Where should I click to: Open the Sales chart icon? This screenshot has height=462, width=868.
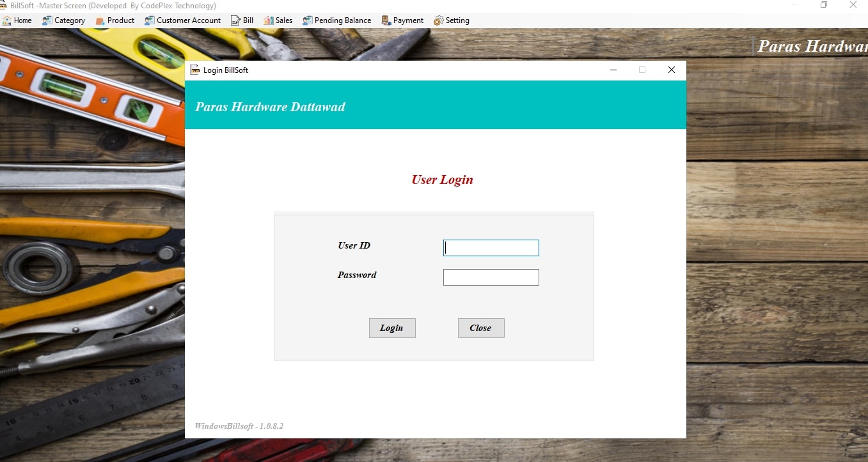[x=269, y=20]
